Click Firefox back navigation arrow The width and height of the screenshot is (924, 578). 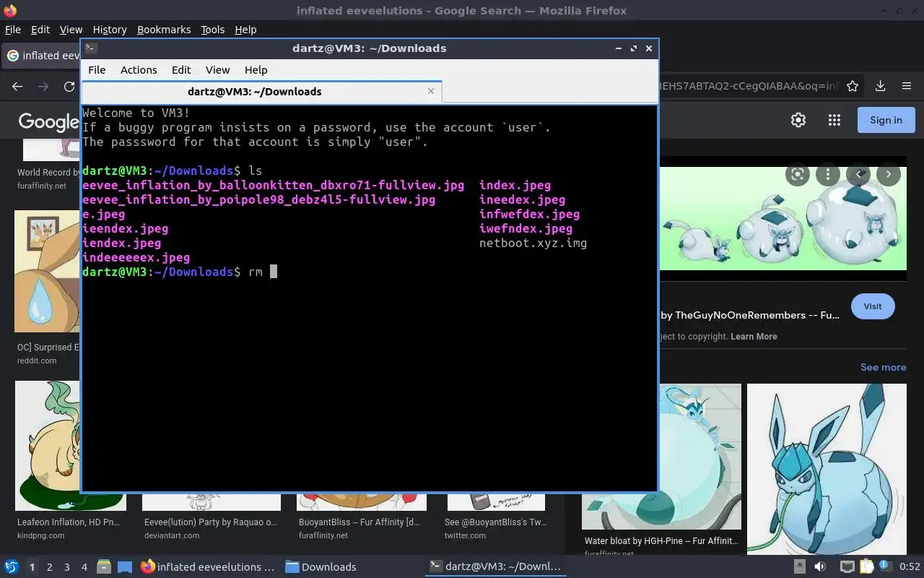coord(17,86)
